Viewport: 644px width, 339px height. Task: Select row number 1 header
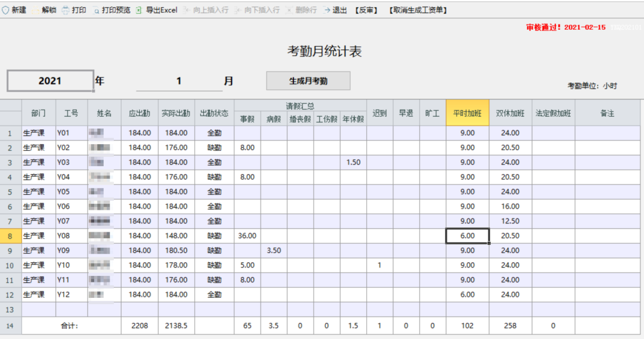[10, 133]
